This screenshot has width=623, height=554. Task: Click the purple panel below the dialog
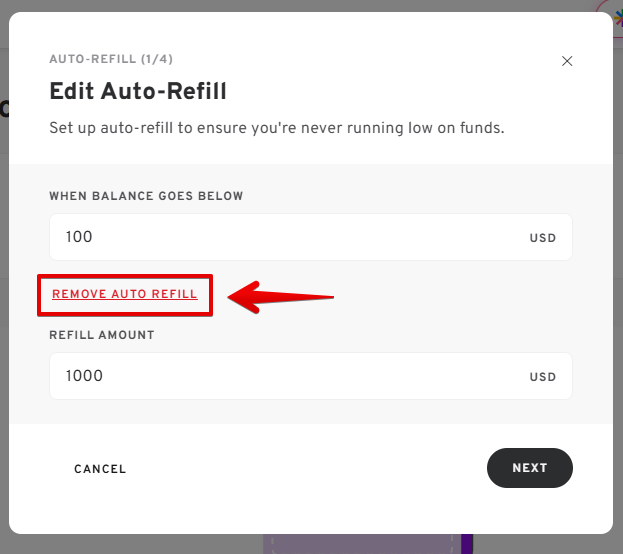coord(360,543)
